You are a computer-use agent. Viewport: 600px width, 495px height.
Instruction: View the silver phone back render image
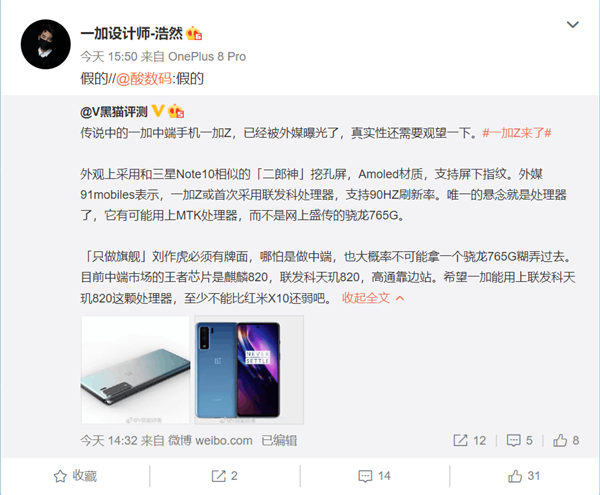[x=135, y=370]
